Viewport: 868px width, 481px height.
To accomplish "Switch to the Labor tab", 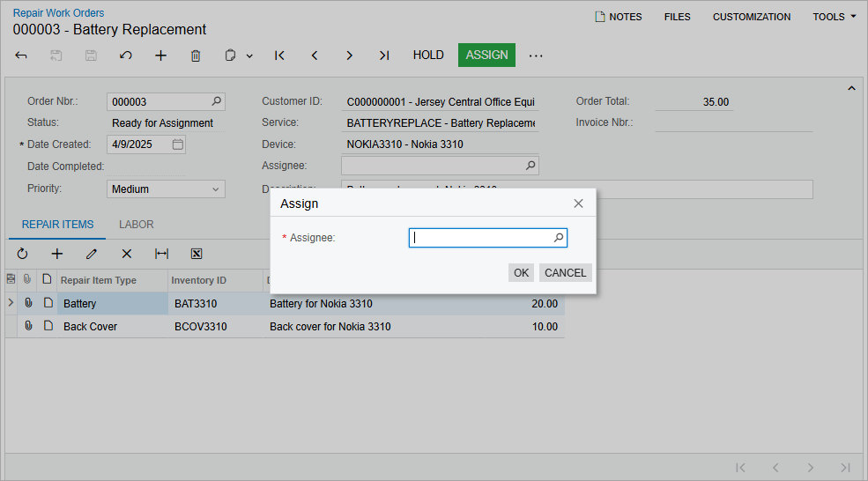I will (x=137, y=225).
